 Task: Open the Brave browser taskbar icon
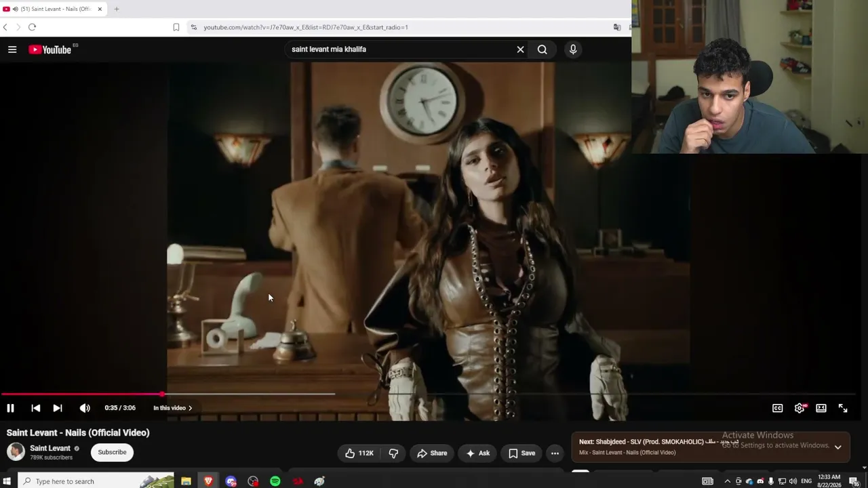pos(208,481)
